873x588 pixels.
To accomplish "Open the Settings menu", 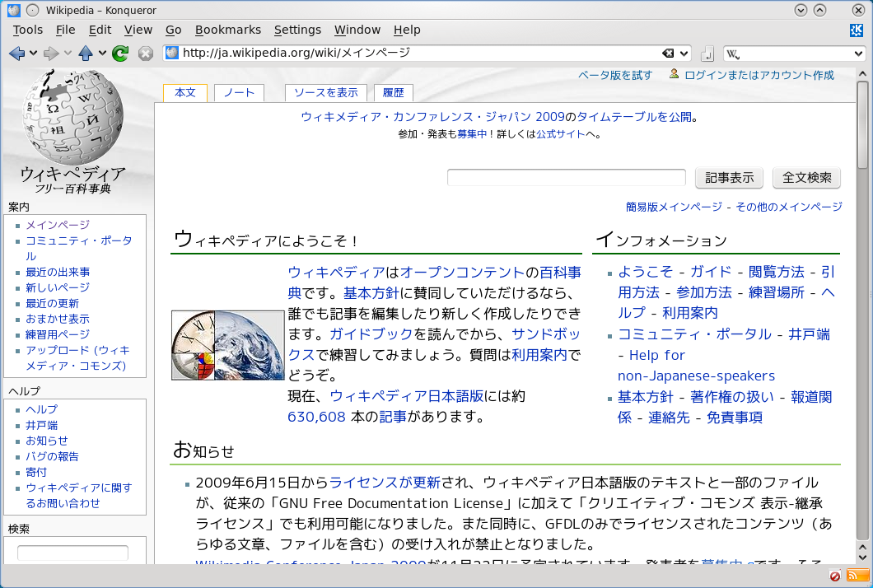I will click(x=297, y=30).
